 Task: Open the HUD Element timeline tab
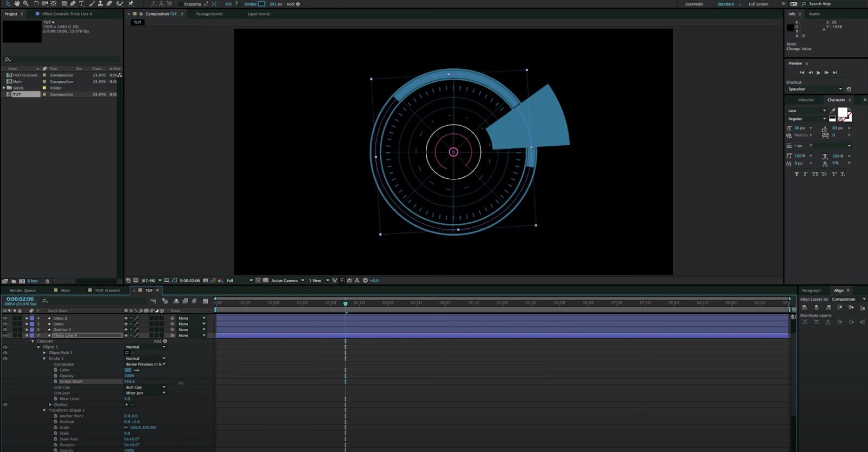(x=107, y=290)
